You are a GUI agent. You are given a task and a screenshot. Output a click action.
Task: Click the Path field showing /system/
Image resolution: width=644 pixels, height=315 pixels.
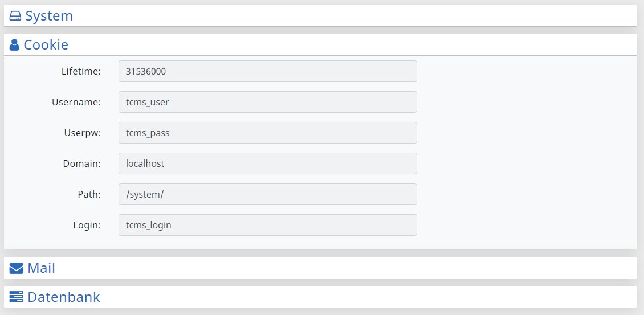click(x=268, y=194)
